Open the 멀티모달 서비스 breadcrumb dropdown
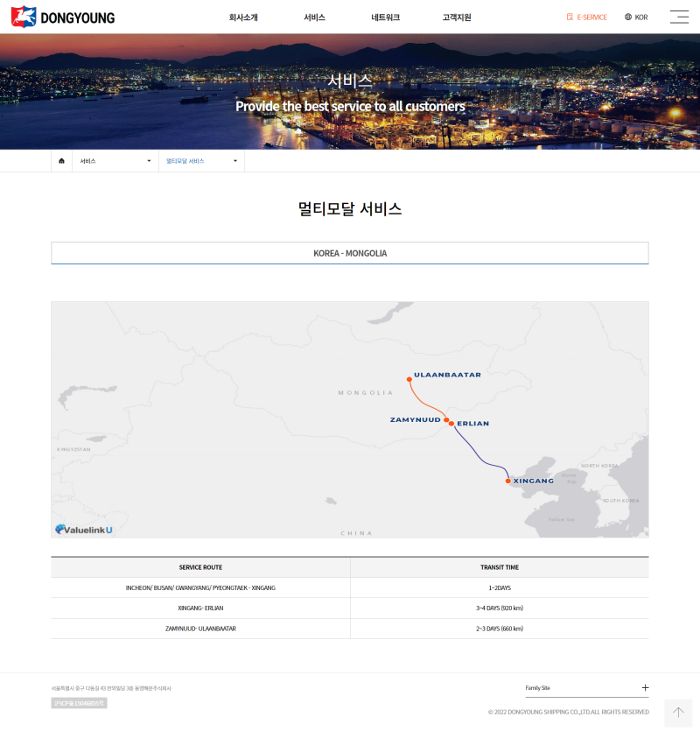Screen dimensions: 700x731 click(201, 161)
